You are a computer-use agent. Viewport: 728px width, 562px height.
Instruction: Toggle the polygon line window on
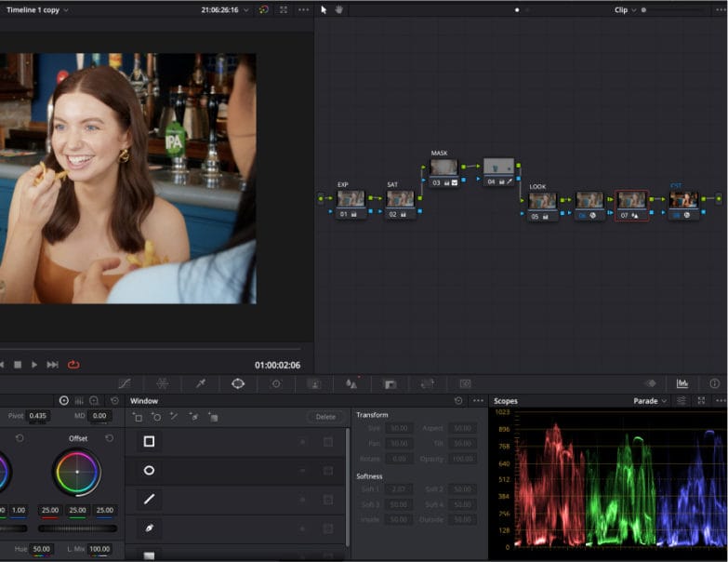(149, 500)
